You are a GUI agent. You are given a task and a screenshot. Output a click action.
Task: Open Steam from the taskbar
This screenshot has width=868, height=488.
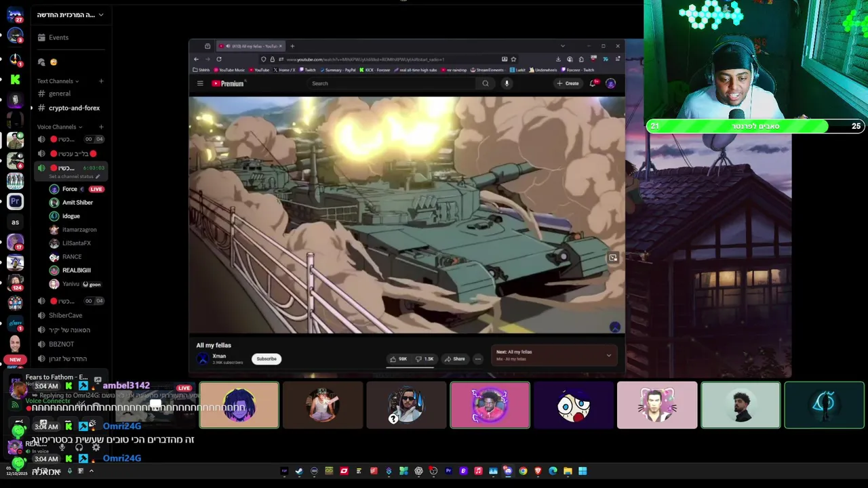pyautogui.click(x=299, y=471)
